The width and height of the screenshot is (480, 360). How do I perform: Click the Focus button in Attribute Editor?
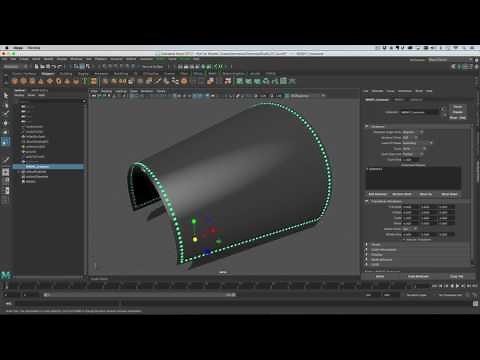point(458,107)
